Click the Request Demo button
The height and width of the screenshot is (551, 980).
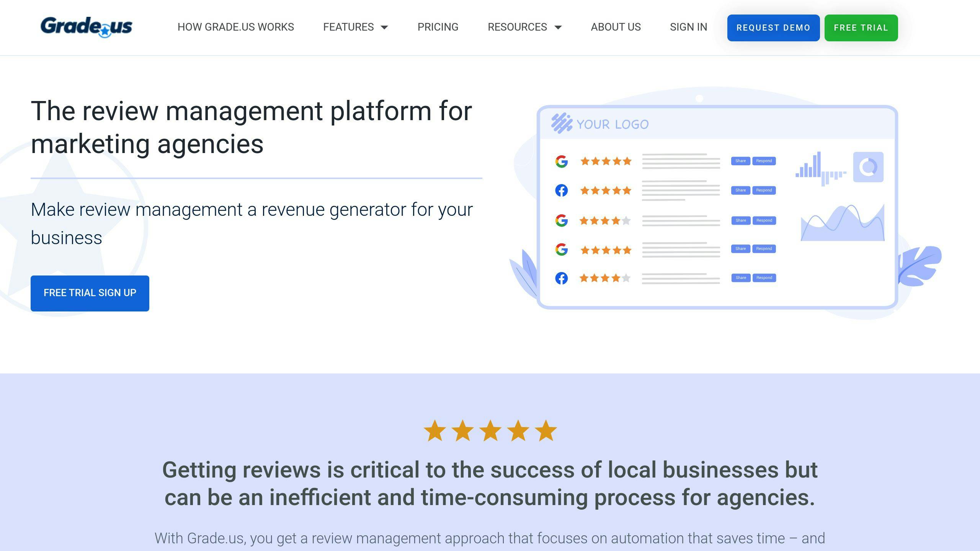[773, 28]
